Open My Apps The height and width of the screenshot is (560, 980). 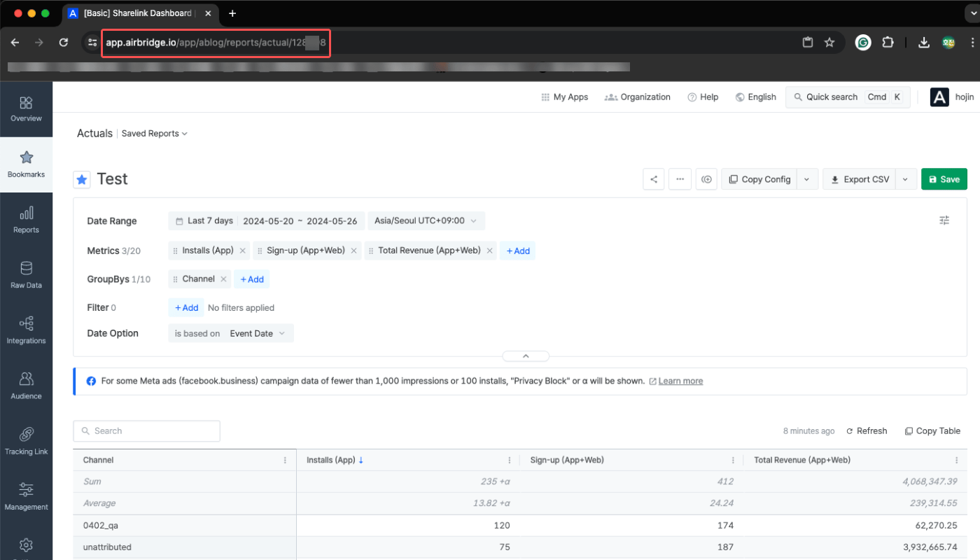click(x=565, y=97)
